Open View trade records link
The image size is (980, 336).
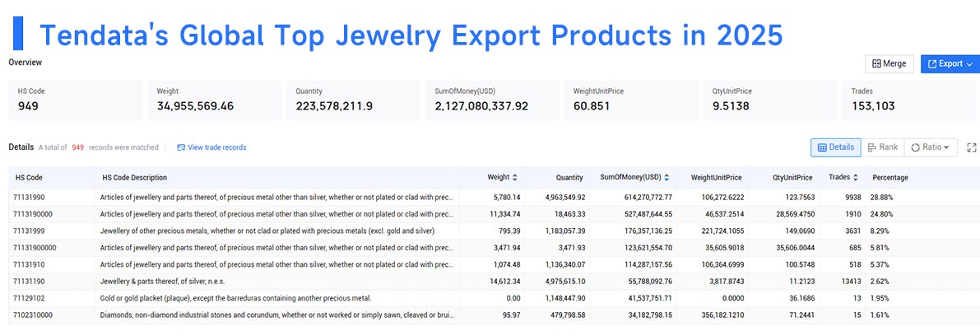tap(211, 147)
